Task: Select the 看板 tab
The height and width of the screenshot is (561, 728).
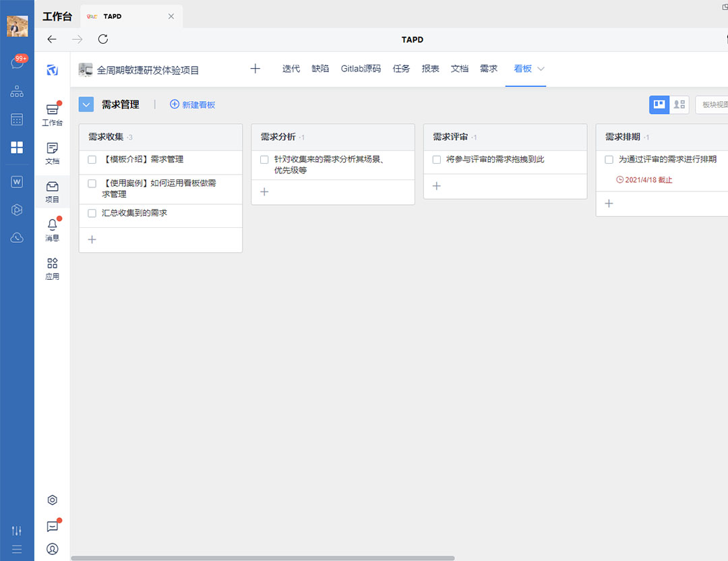Action: pyautogui.click(x=522, y=69)
